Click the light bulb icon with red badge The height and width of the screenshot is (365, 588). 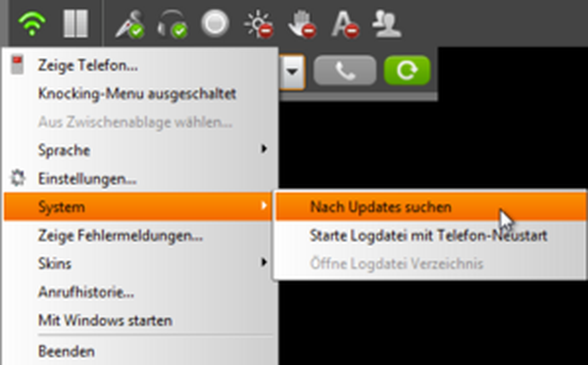(x=259, y=24)
